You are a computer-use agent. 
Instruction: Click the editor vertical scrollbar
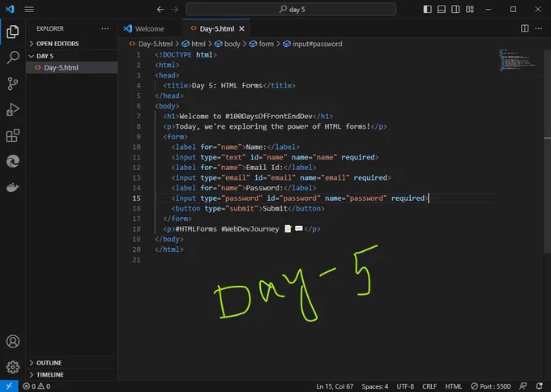coord(547,151)
